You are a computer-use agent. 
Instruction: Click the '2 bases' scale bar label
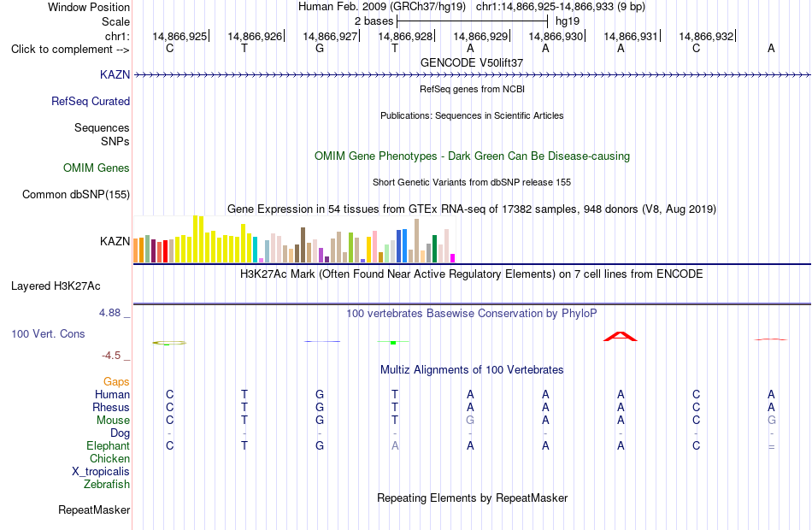pyautogui.click(x=374, y=21)
